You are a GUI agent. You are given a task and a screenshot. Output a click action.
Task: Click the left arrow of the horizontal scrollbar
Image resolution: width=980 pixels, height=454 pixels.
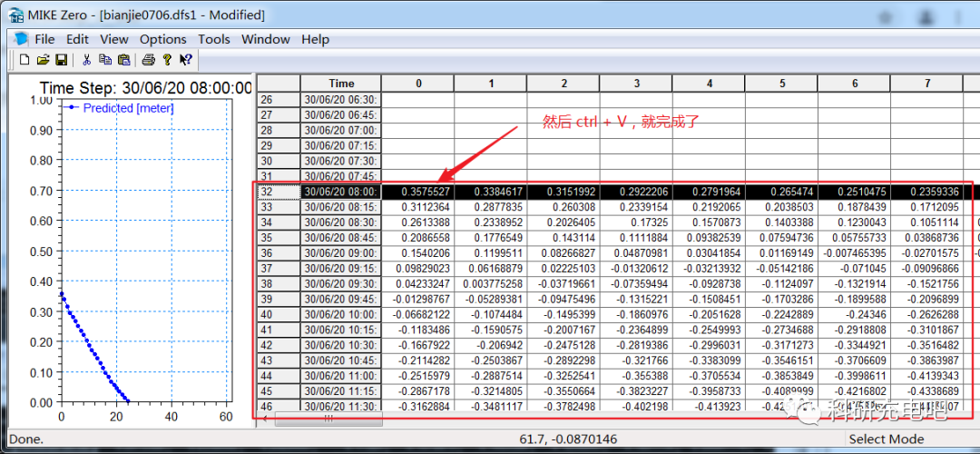tap(264, 419)
